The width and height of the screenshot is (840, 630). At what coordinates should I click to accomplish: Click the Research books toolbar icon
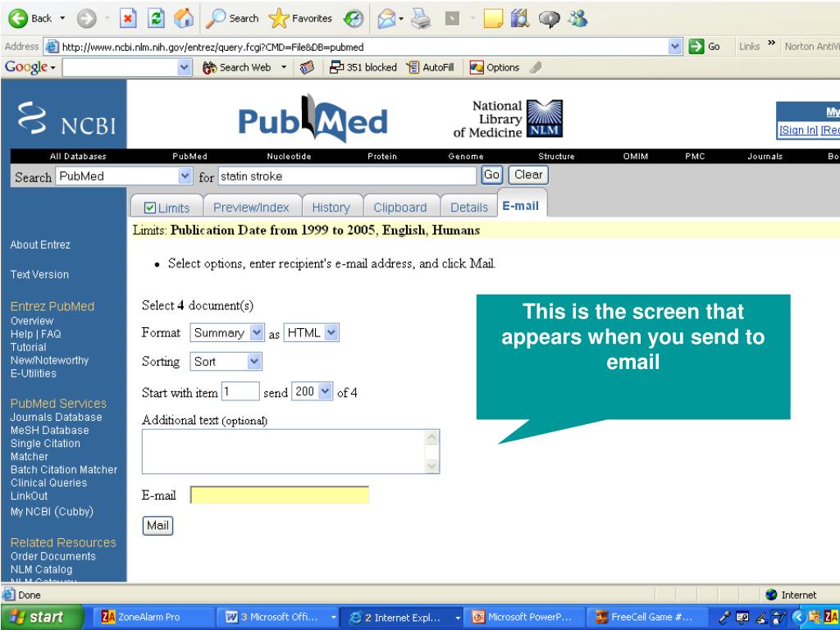point(519,19)
